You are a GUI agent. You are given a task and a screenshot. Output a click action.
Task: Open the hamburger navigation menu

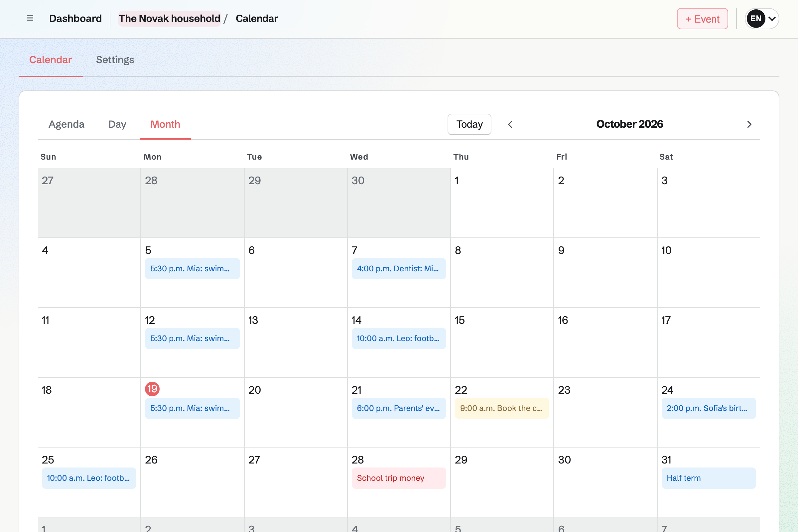(30, 18)
